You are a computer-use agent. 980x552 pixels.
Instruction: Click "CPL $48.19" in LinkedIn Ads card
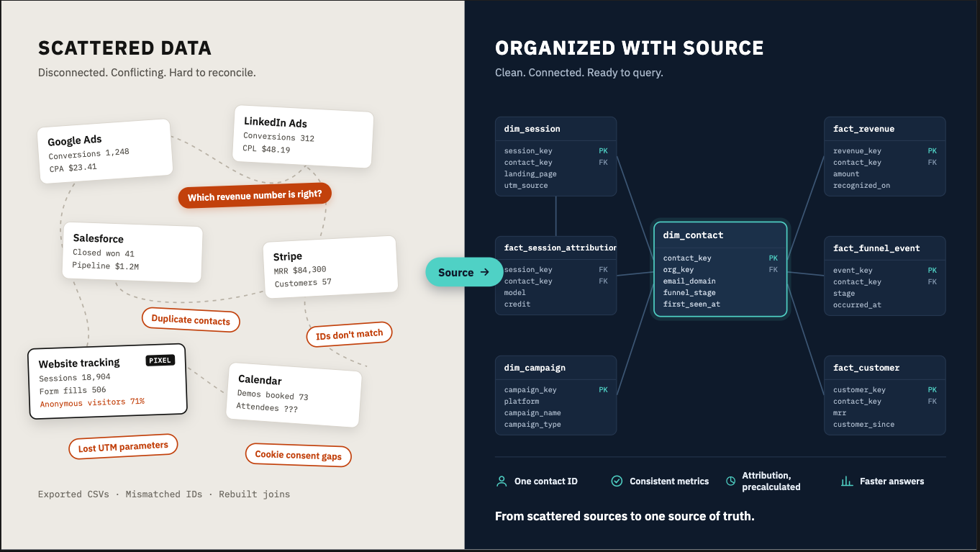pos(266,149)
